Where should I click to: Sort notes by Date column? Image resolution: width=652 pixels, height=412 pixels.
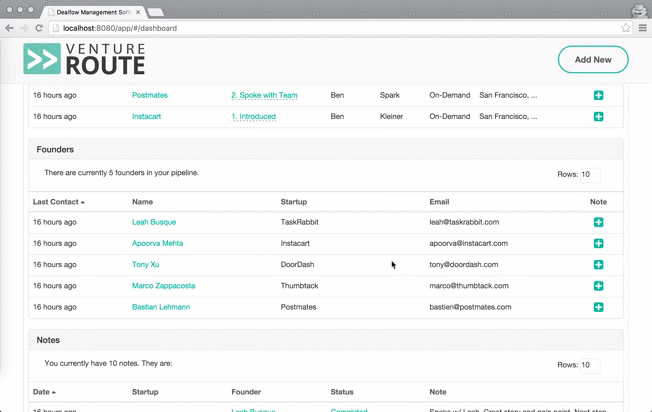pos(44,392)
